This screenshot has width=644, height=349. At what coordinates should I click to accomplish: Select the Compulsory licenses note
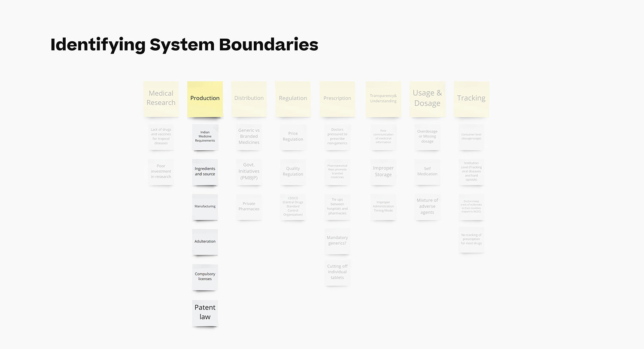pos(205,276)
